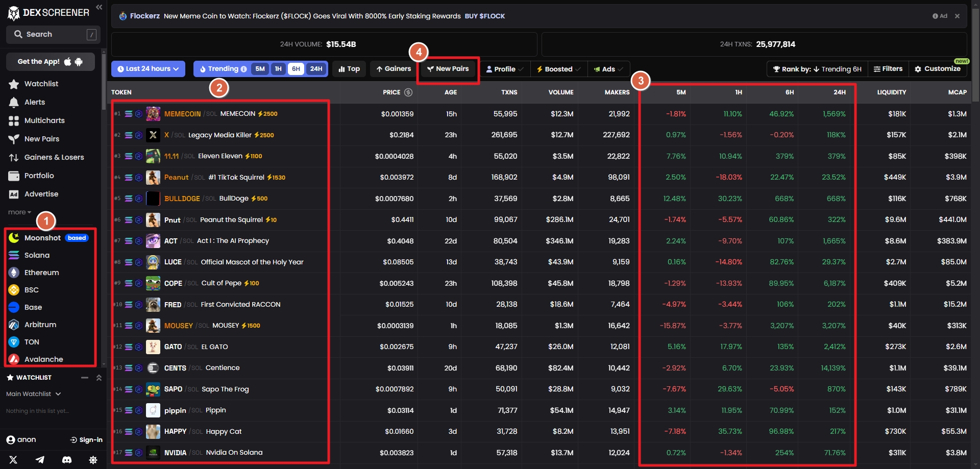Viewport: 980px width, 469px height.
Task: Switch to Trending tab
Action: tap(223, 69)
